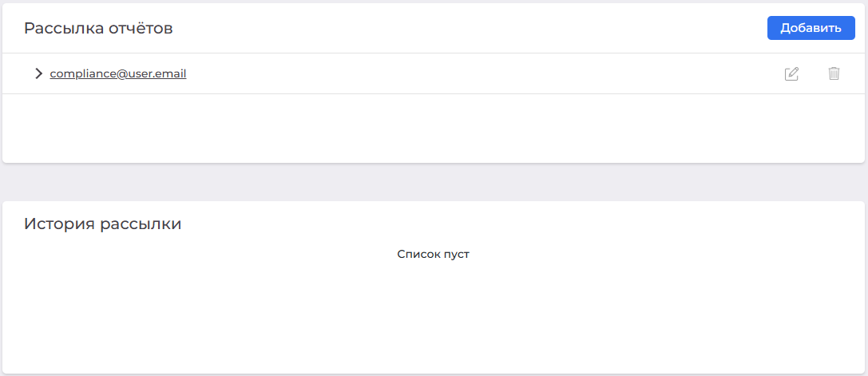Show details for compliance@user.email recipient
This screenshot has height=376, width=868.
(x=38, y=73)
